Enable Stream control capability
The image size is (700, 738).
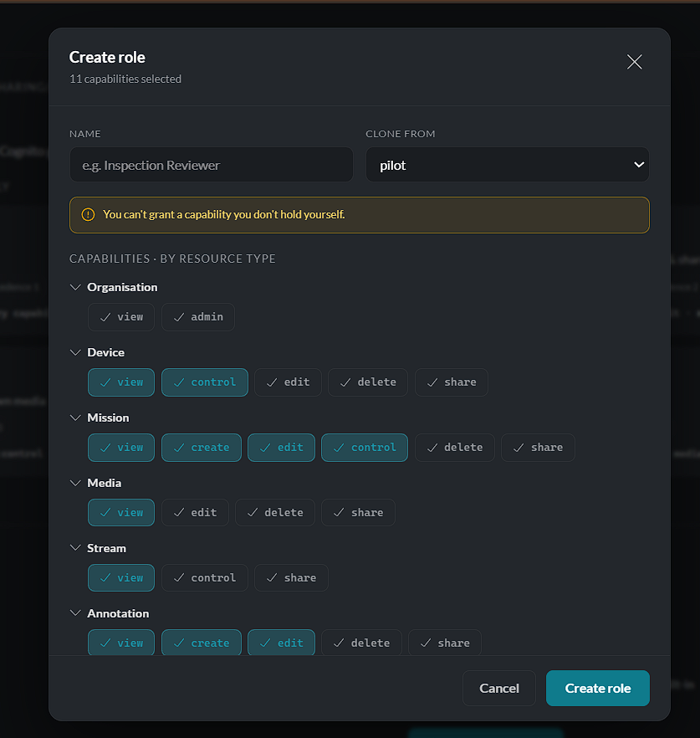click(205, 578)
